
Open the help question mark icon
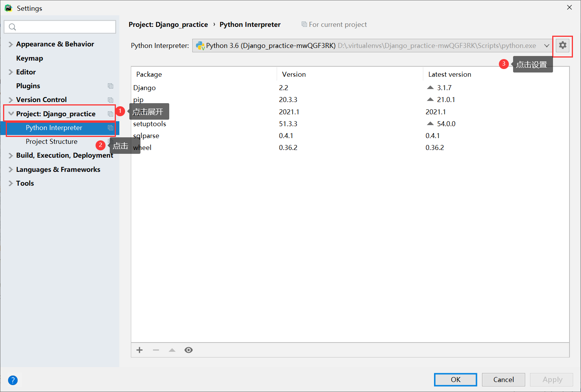coord(13,380)
